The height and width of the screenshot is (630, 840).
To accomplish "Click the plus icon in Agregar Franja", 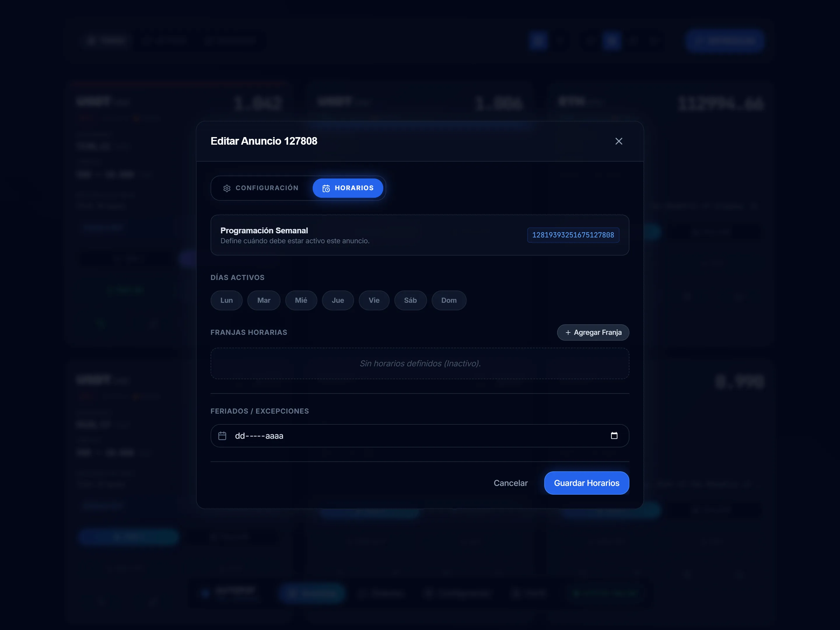I will pos(568,333).
